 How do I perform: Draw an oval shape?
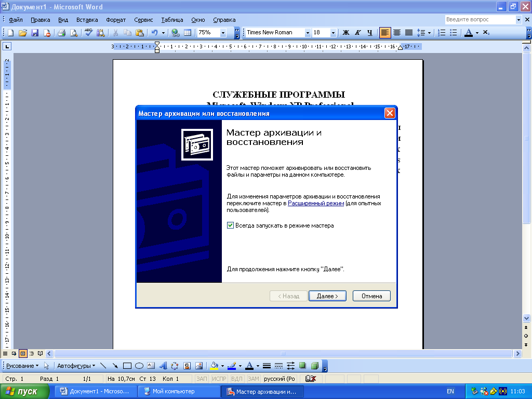[139, 366]
